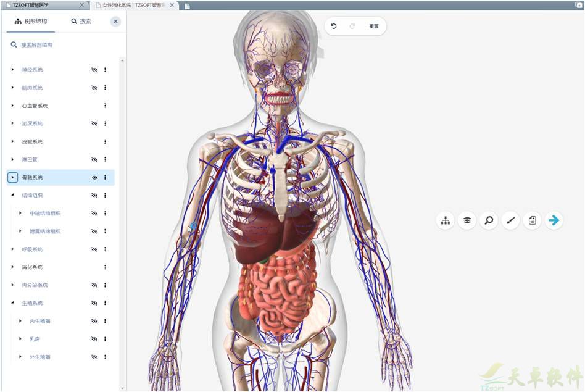Image resolution: width=585 pixels, height=392 pixels.
Task: Open more options for 内生殖器
Action: coord(105,321)
